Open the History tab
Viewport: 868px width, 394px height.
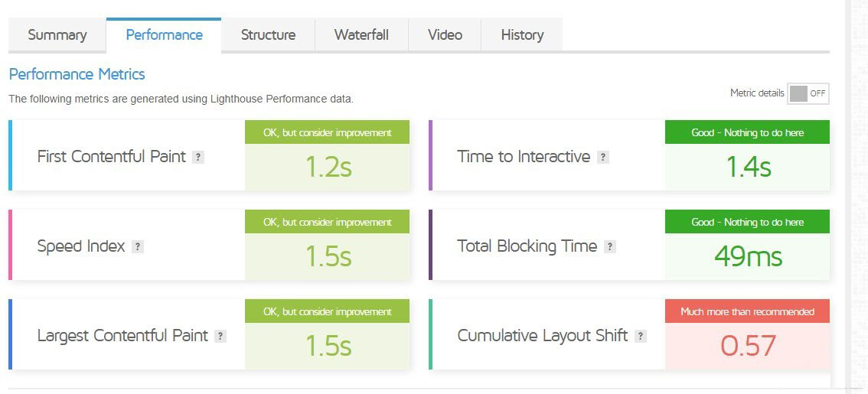click(x=522, y=35)
